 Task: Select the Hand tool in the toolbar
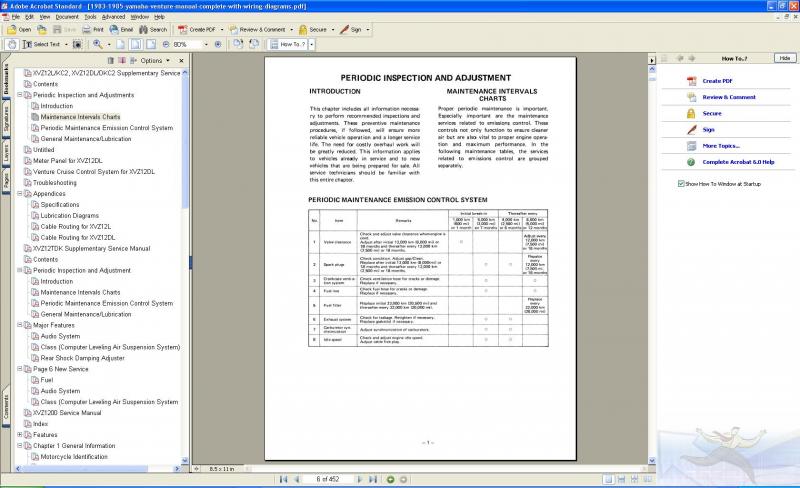tap(11, 44)
